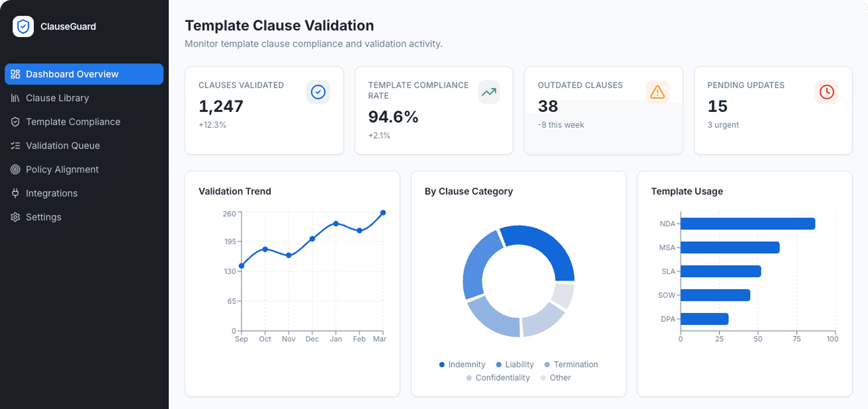Select the Integrations plug icon
The width and height of the screenshot is (868, 409).
(x=15, y=193)
